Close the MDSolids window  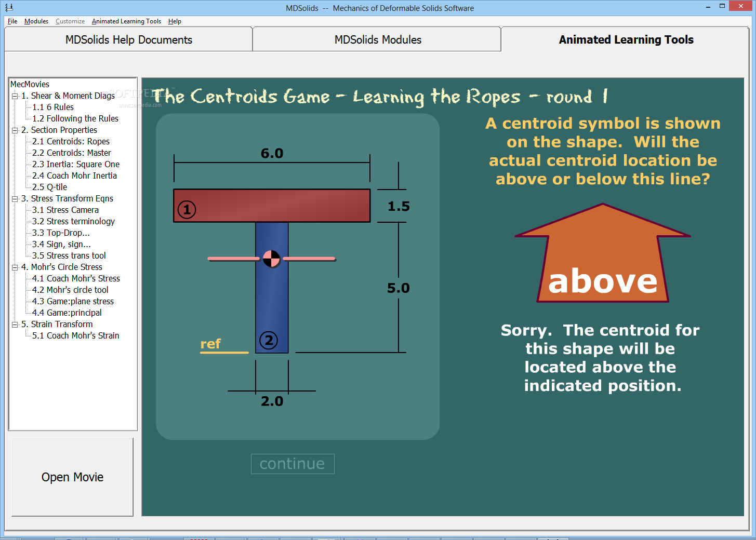pyautogui.click(x=741, y=6)
